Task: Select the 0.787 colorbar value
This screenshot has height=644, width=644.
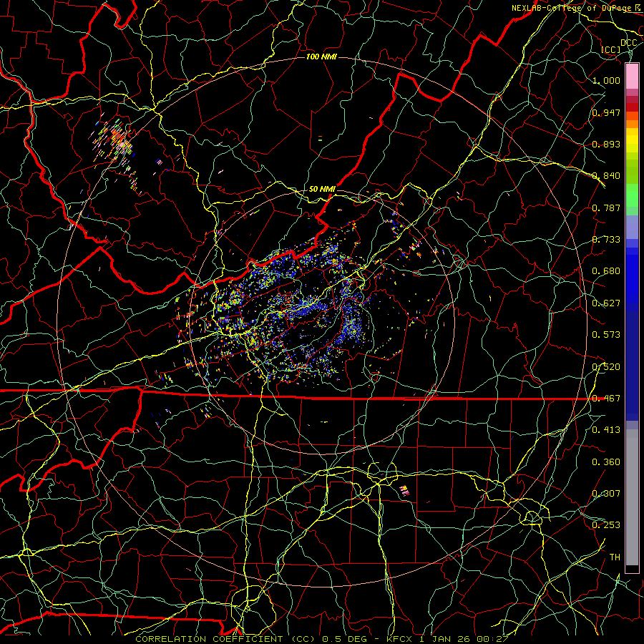Action: pyautogui.click(x=606, y=208)
